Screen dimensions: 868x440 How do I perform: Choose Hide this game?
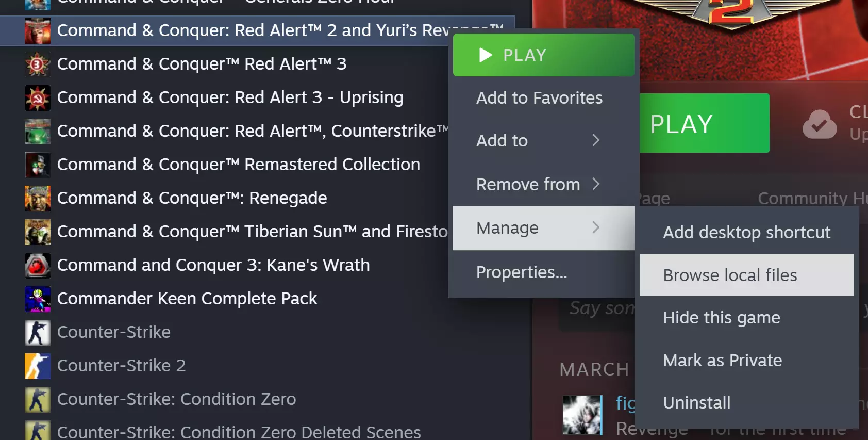(747, 318)
